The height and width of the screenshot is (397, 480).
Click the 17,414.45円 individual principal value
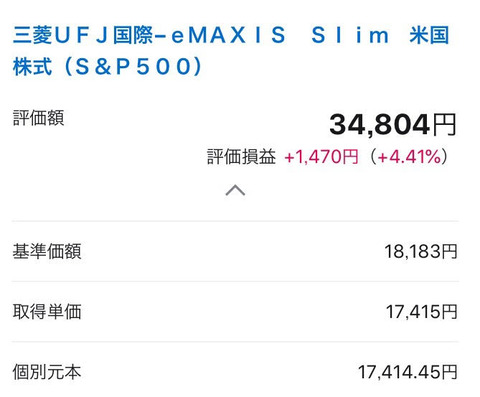(x=407, y=372)
